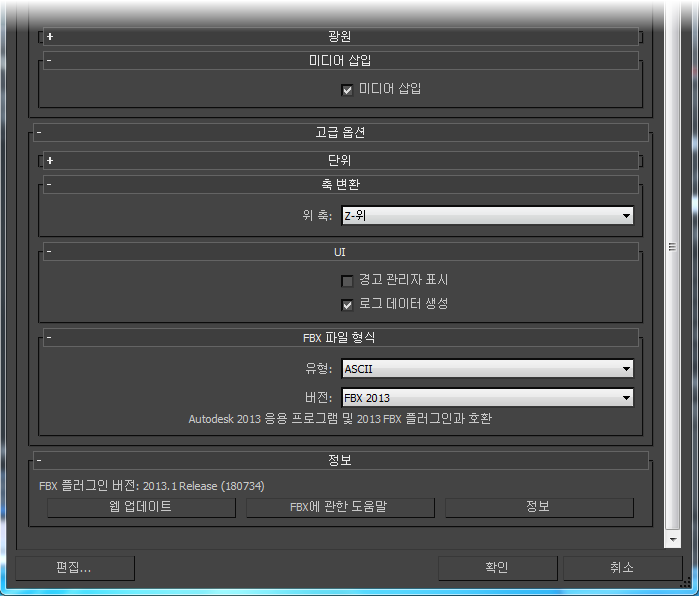Image resolution: width=699 pixels, height=596 pixels.
Task: Click the 웹 업데이트 button
Action: pos(141,507)
